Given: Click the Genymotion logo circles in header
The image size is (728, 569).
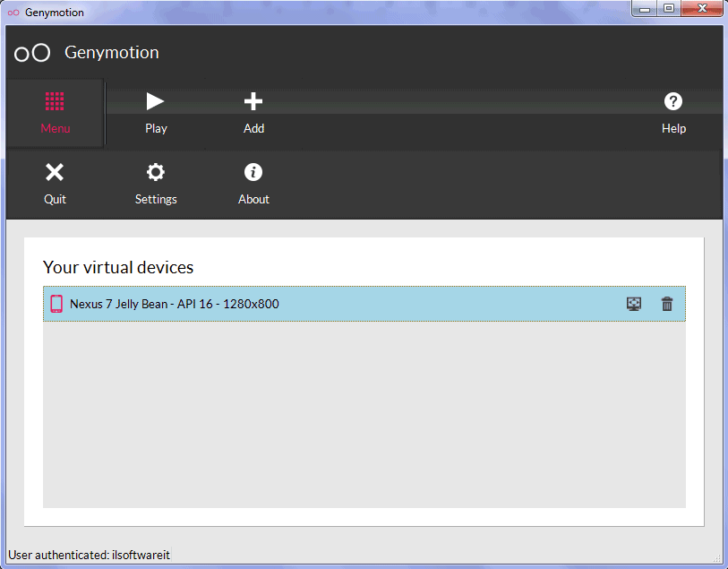Looking at the screenshot, I should 32,53.
